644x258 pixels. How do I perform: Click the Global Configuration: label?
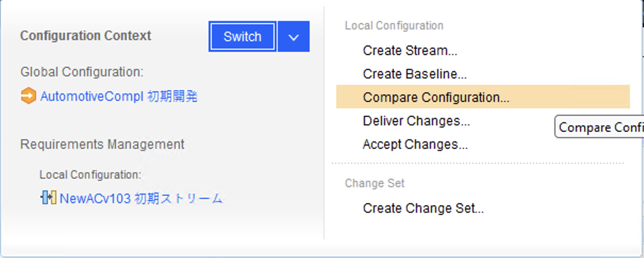pos(82,72)
